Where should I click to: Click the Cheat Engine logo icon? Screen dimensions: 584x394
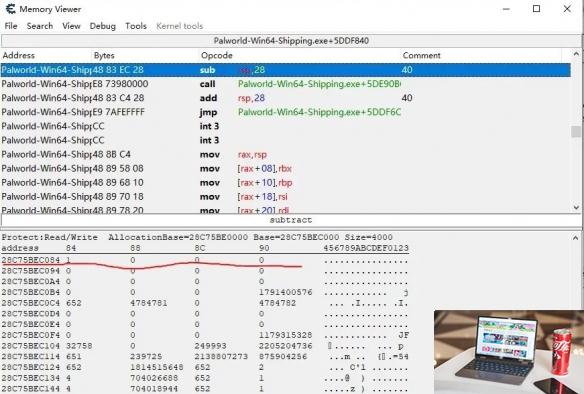[x=10, y=9]
